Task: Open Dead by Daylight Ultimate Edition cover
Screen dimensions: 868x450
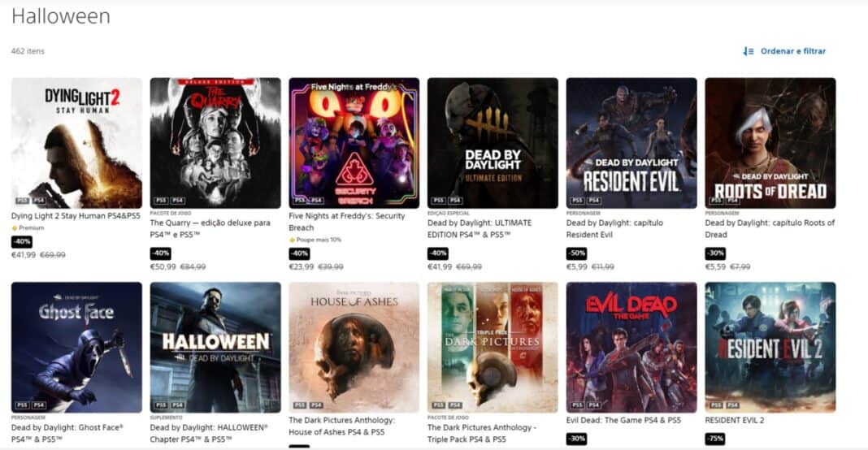Action: (x=493, y=143)
